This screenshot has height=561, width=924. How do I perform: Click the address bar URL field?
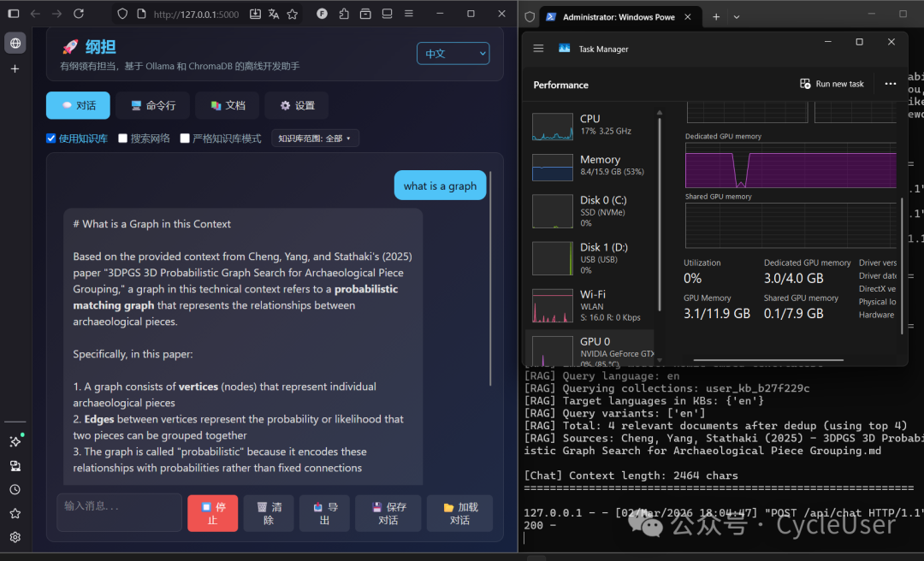pos(196,15)
